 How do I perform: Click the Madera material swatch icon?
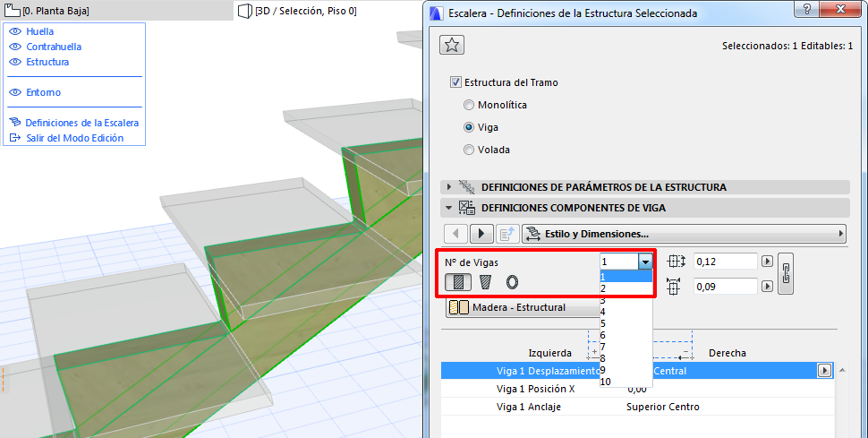(459, 307)
